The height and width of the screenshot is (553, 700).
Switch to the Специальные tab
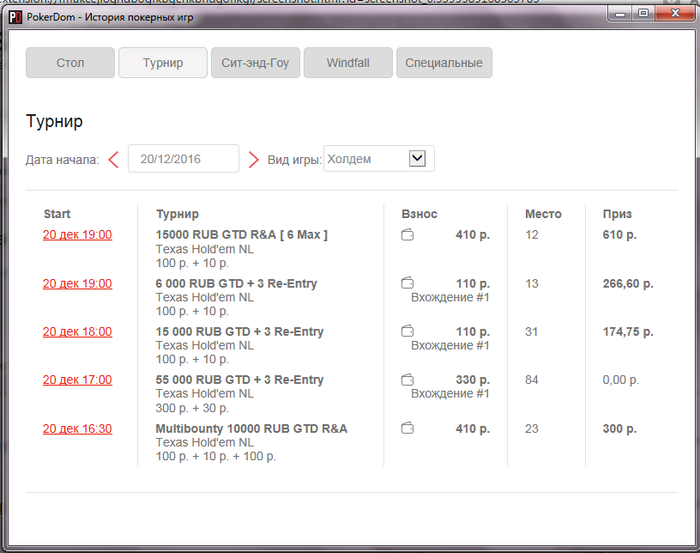point(444,63)
